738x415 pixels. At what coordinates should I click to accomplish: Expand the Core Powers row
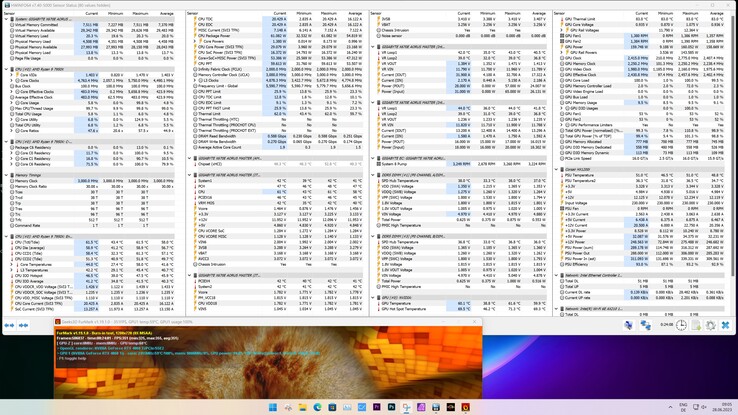click(195, 41)
